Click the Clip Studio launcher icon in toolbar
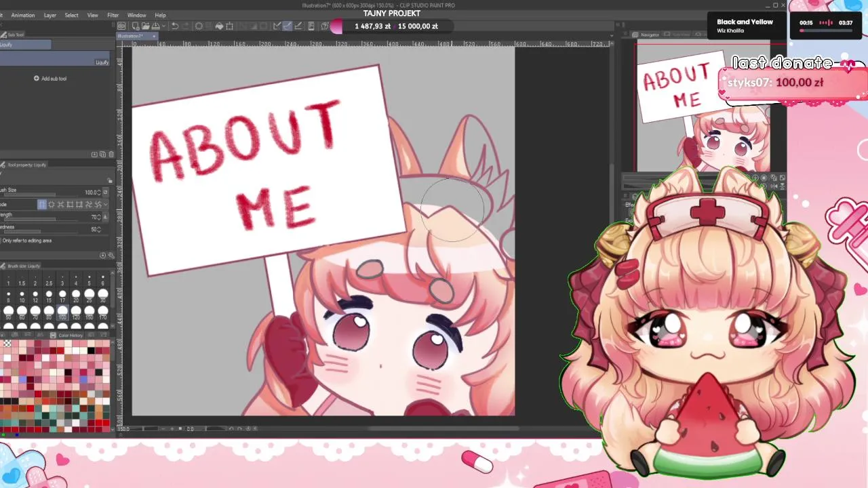The height and width of the screenshot is (488, 868). point(121,26)
